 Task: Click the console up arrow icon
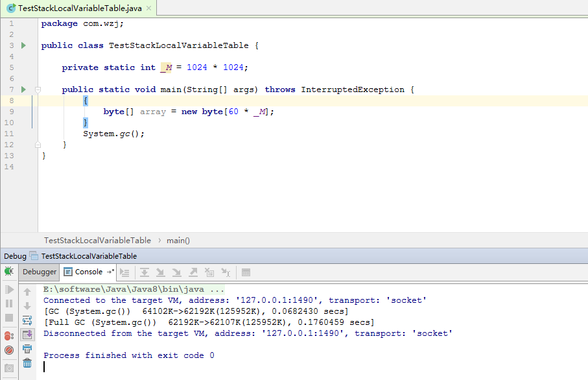[27, 292]
